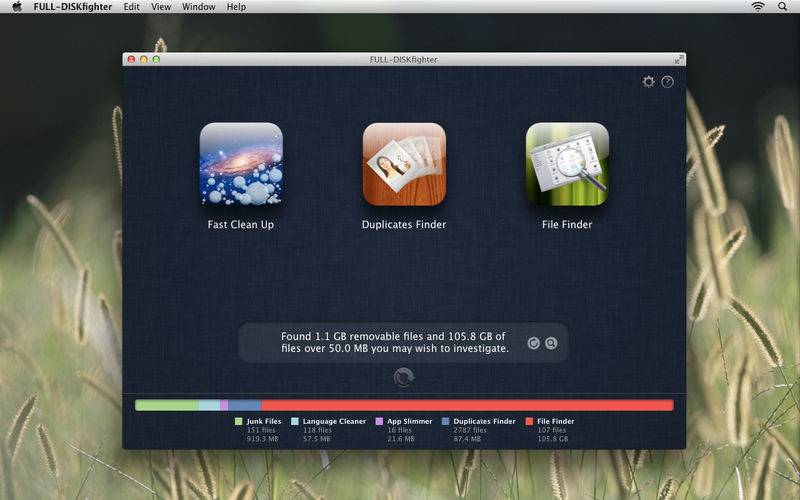
Task: Open Spotlight search in the menu bar
Action: tap(783, 7)
